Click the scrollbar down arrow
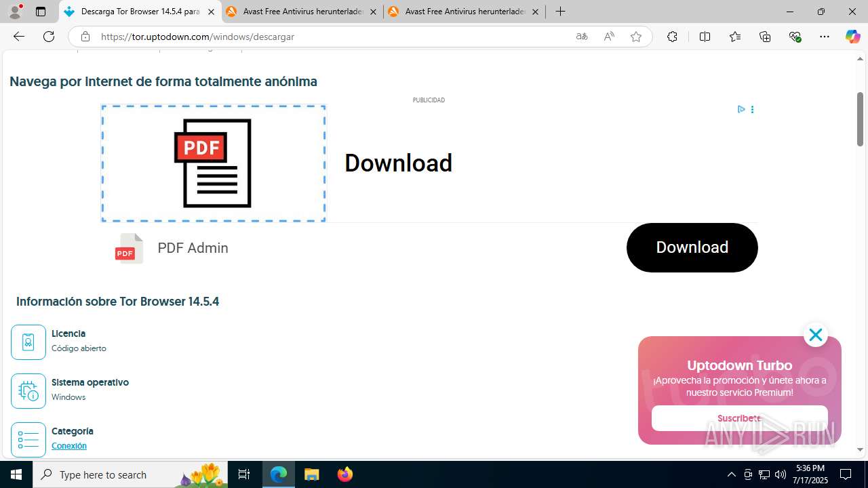This screenshot has width=868, height=488. pyautogui.click(x=860, y=449)
